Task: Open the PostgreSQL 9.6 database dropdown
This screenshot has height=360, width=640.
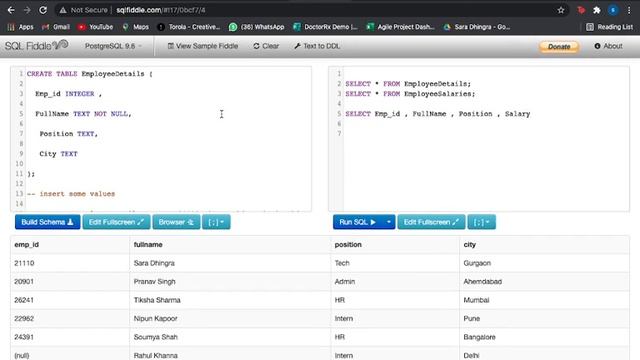Action: pos(113,46)
